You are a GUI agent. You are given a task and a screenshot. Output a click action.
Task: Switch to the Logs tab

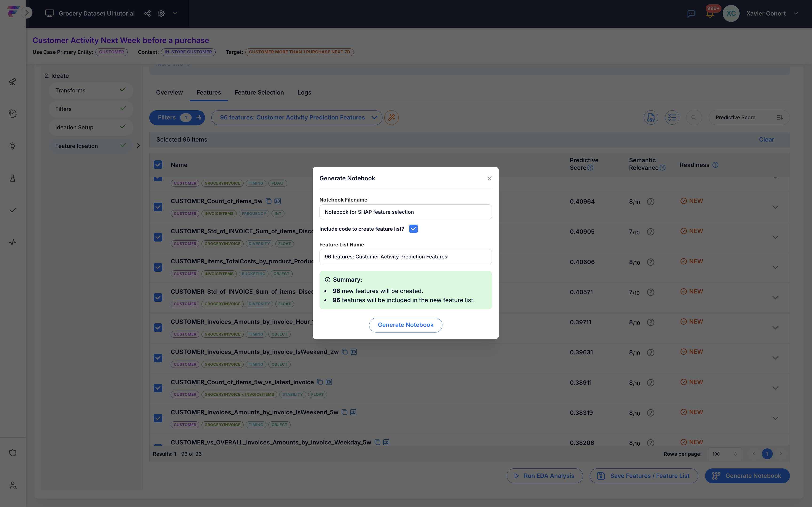tap(304, 92)
